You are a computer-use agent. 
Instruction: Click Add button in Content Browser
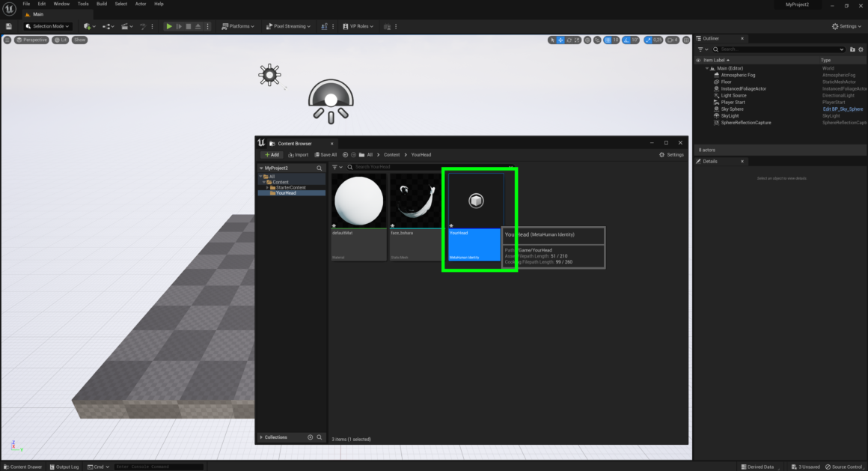272,154
